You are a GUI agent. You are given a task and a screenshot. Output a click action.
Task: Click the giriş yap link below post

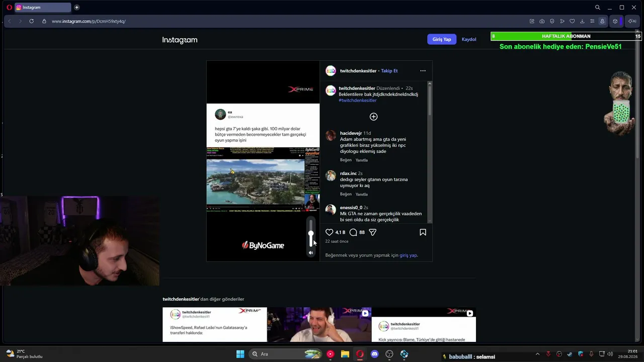coord(408,255)
